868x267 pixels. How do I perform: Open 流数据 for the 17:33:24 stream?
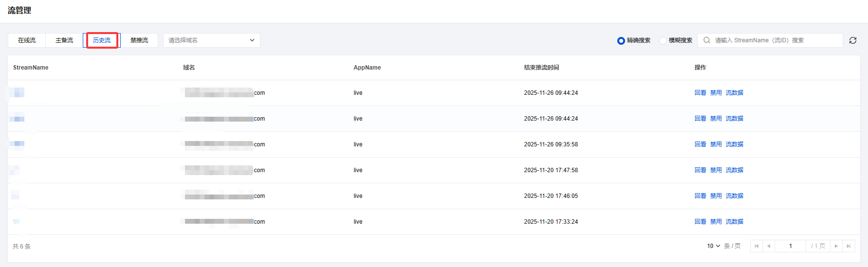pyautogui.click(x=734, y=222)
